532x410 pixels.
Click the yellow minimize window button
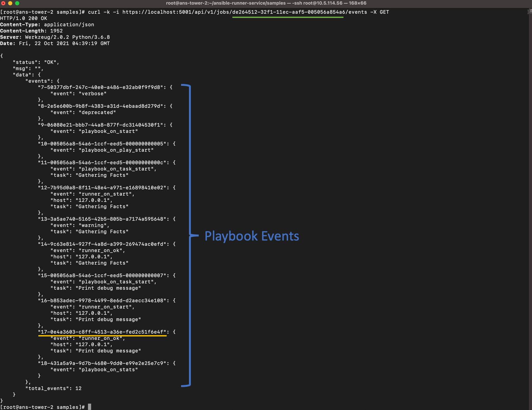10,3
